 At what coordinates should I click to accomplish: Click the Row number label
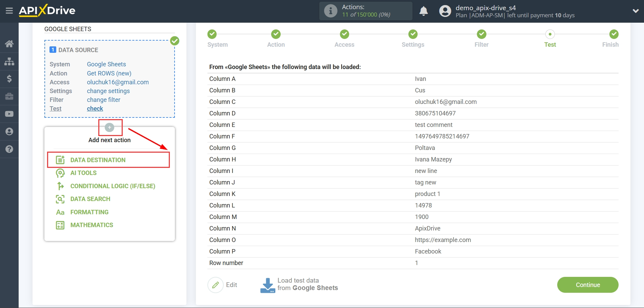(226, 263)
